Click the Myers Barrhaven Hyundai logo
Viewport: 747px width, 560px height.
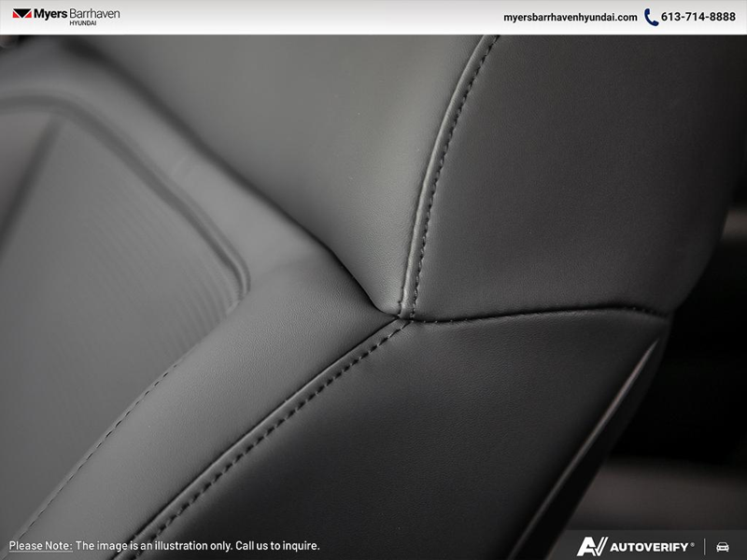pos(66,16)
